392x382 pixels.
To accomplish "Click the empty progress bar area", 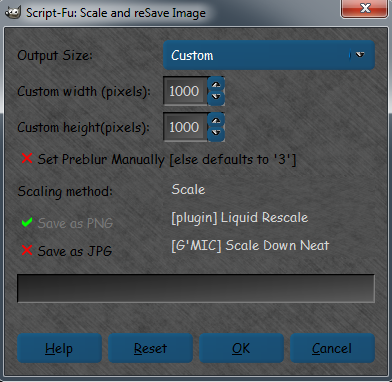I will tap(196, 288).
